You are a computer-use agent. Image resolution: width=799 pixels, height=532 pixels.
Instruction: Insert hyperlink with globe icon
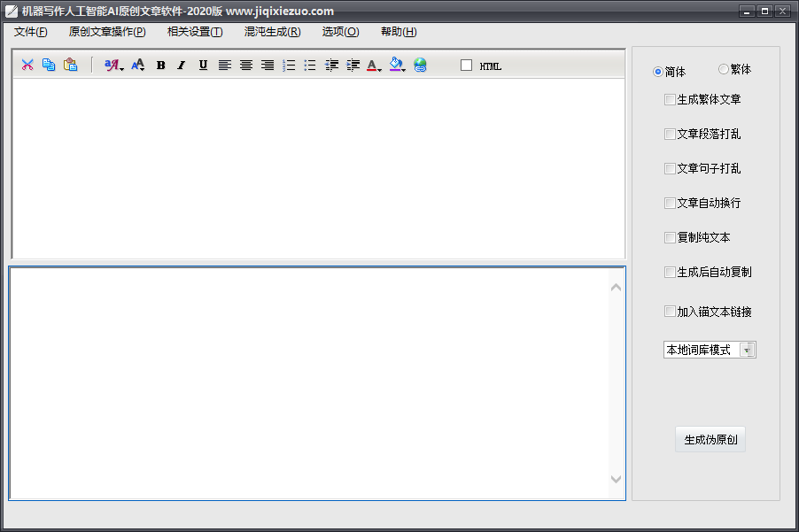tap(420, 65)
